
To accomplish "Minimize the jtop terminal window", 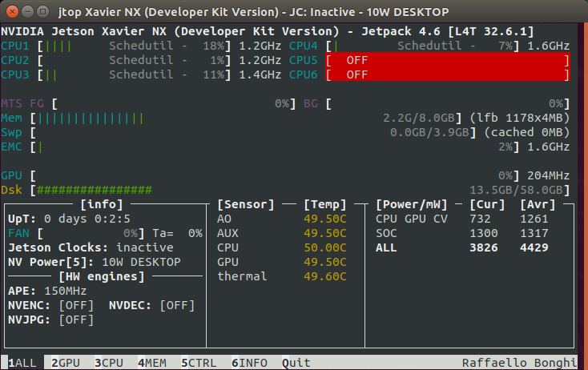I will coord(27,12).
